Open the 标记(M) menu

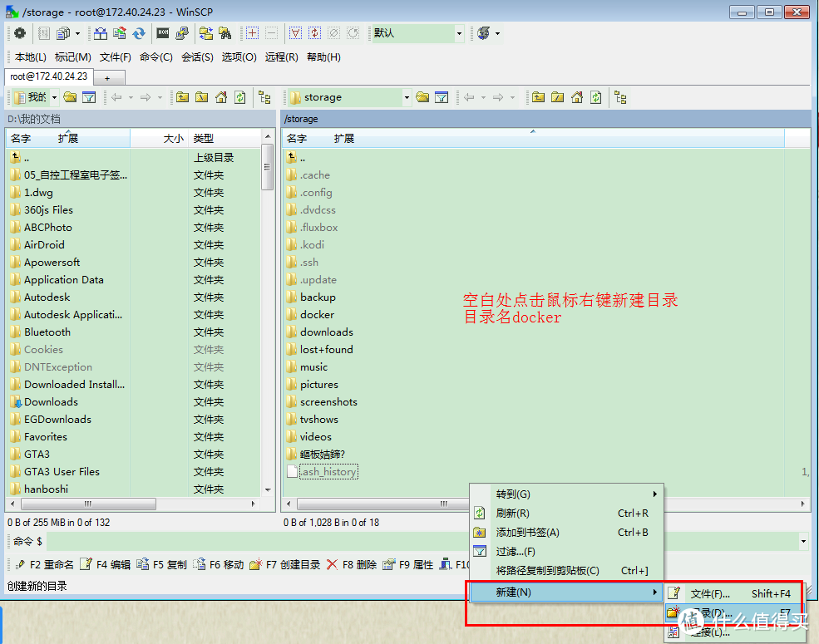[x=73, y=57]
